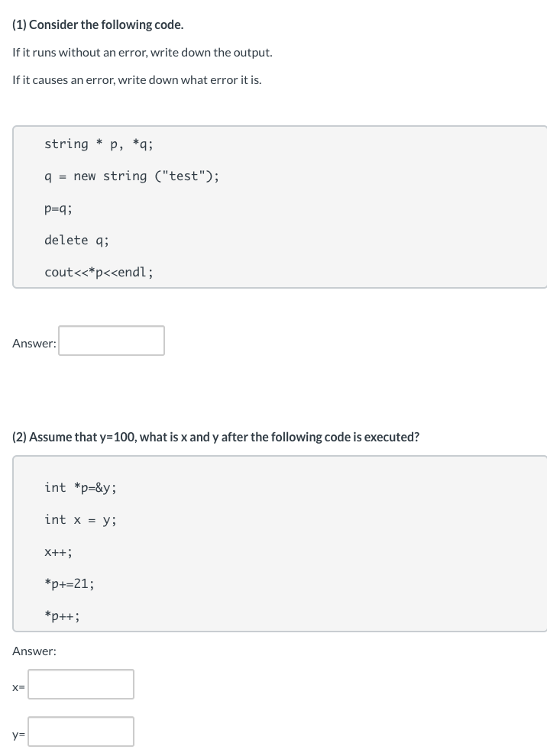Click the '(2) Assume that y=100' question heading
The height and width of the screenshot is (756, 547).
point(215,438)
